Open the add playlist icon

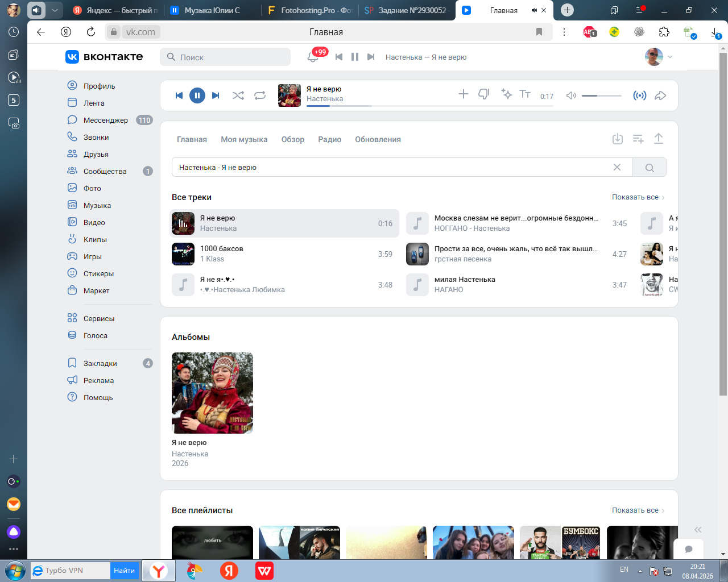coord(638,139)
